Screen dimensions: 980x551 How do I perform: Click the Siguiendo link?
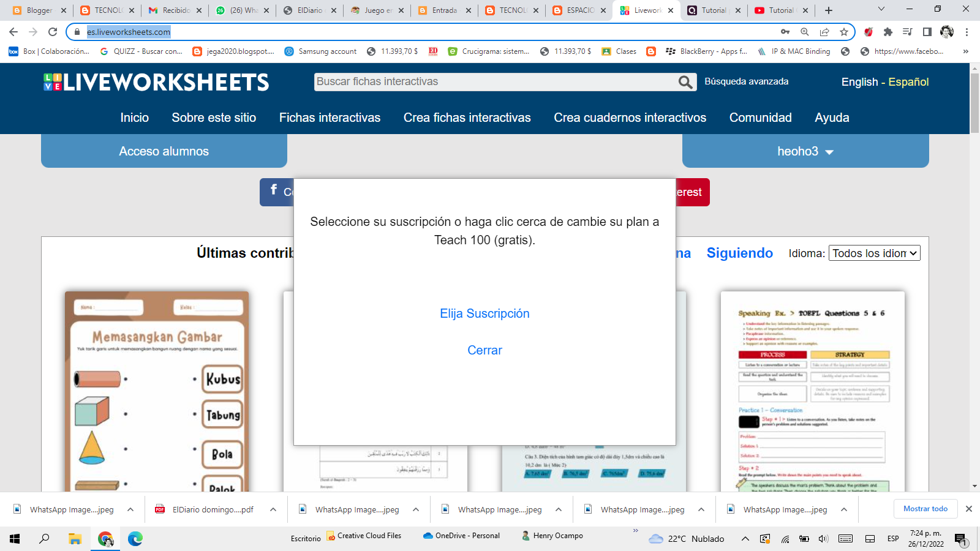(x=740, y=253)
